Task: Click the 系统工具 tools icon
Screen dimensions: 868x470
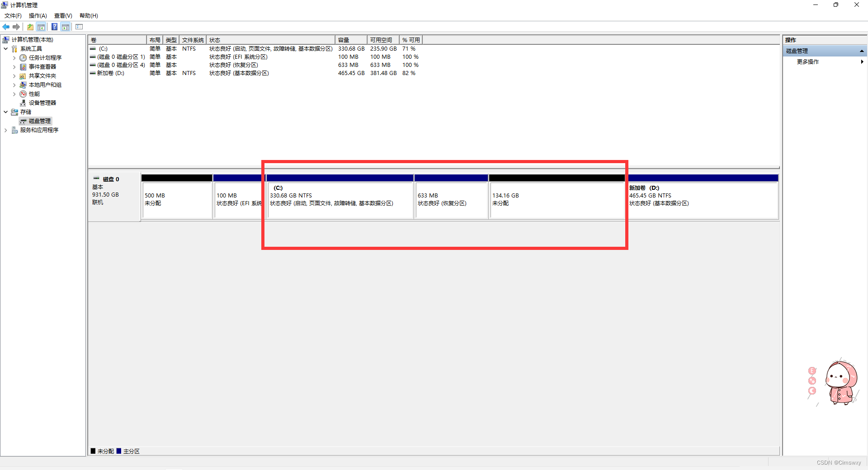Action: 14,49
